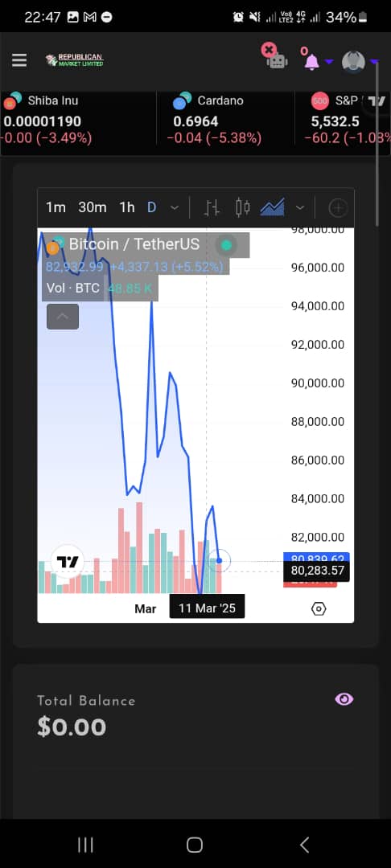Open the hamburger navigation menu
Viewport: 391px width, 868px height.
[19, 60]
